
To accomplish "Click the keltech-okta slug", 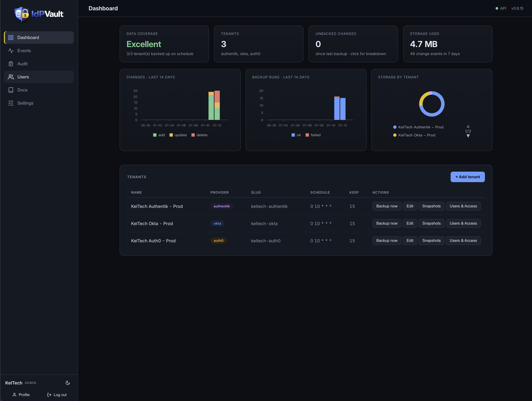I will 264,224.
